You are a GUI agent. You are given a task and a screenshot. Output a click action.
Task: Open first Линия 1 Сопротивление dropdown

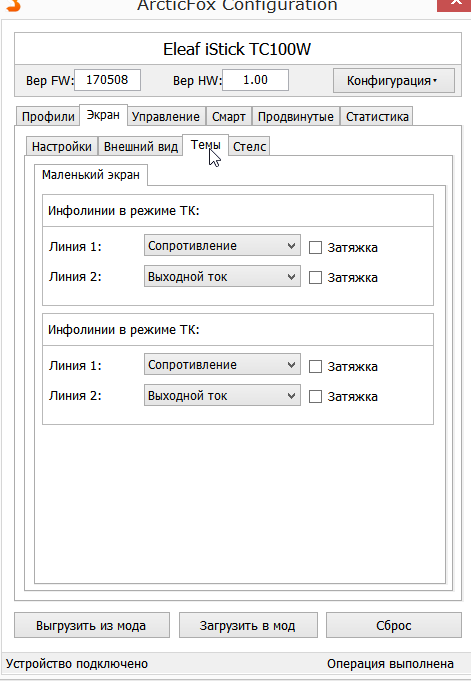pyautogui.click(x=222, y=246)
